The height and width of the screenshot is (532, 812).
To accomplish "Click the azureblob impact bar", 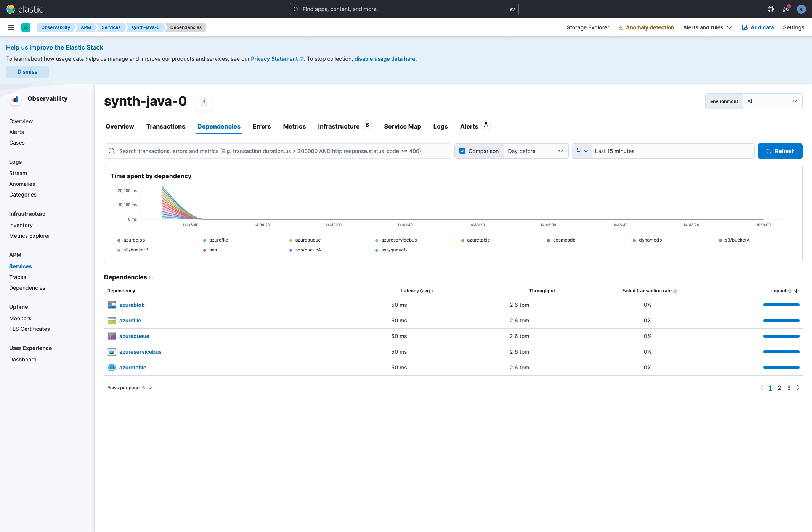I will tap(781, 305).
